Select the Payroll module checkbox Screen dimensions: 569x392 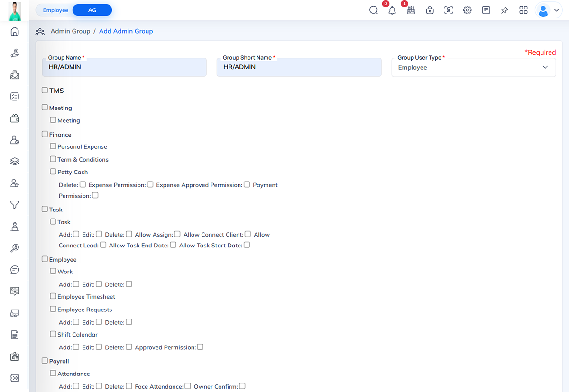pos(45,361)
